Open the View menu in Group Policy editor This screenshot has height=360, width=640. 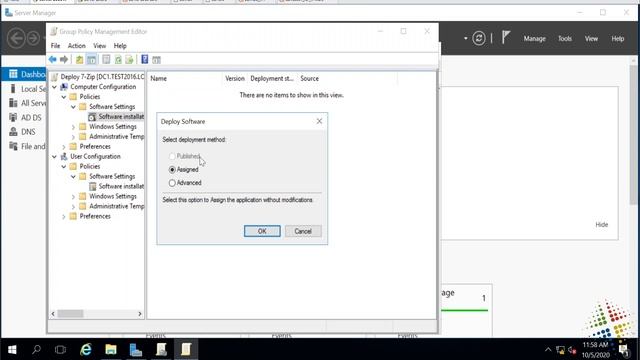(100, 46)
